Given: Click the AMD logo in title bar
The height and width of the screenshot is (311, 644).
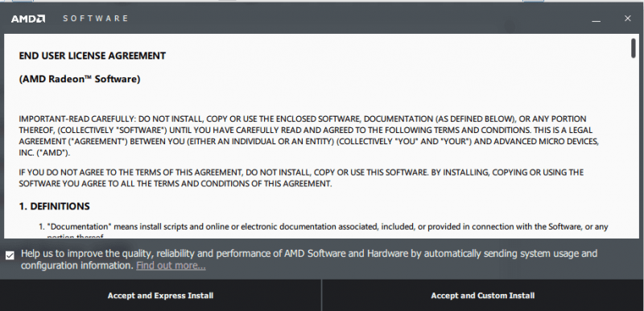Looking at the screenshot, I should [28, 19].
